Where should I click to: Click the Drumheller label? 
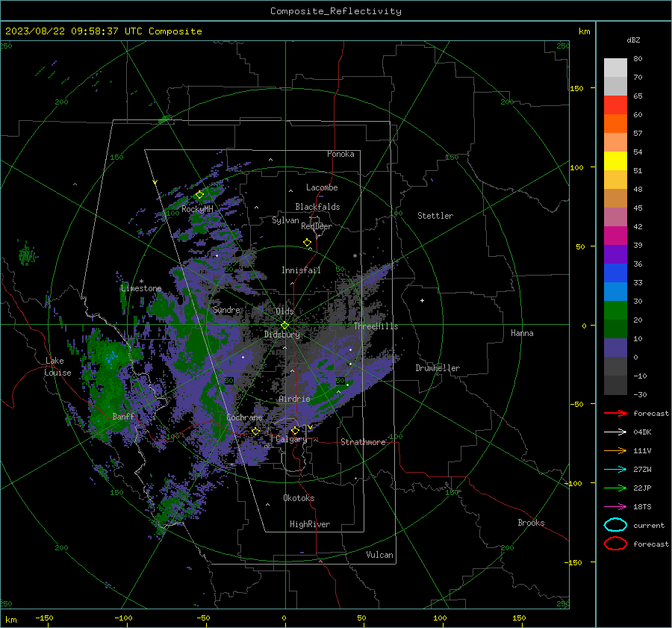coord(438,368)
